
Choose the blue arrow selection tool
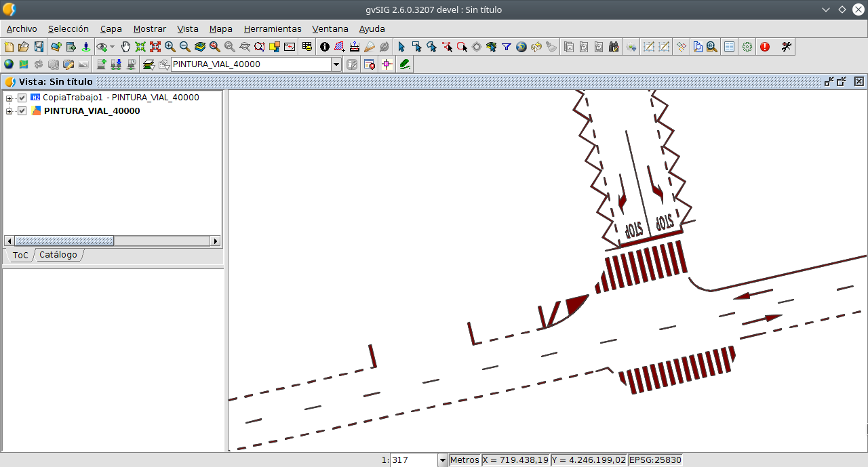click(x=401, y=47)
